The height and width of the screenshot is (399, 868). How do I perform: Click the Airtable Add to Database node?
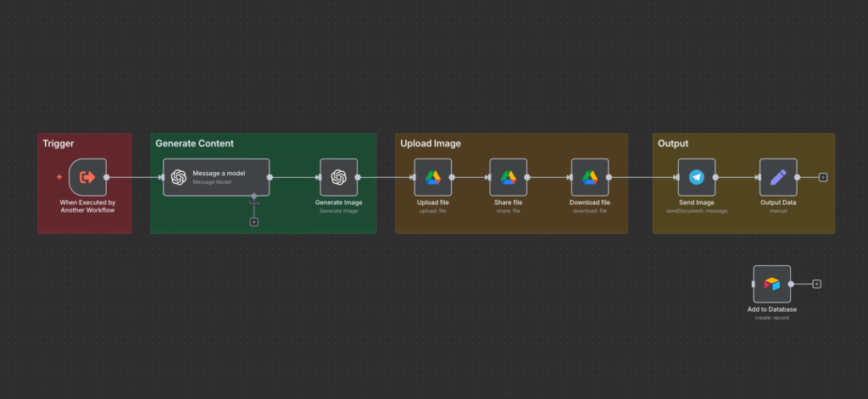click(771, 284)
